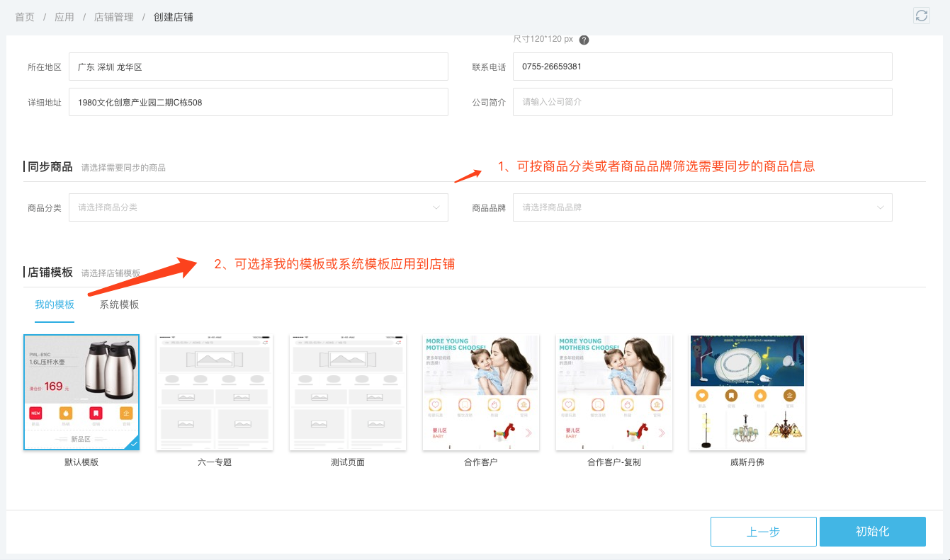Expand the 商品品牌 dropdown arrow
The image size is (950, 560).
click(x=880, y=207)
